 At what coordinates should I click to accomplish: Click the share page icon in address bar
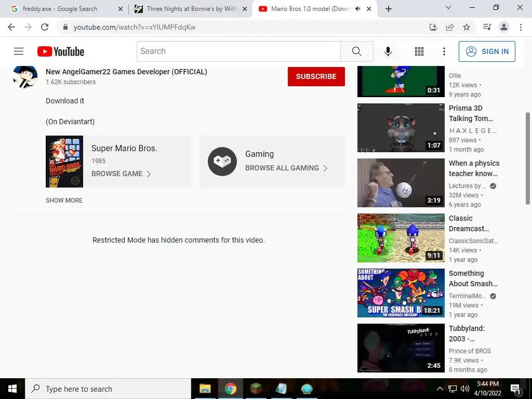click(x=450, y=27)
